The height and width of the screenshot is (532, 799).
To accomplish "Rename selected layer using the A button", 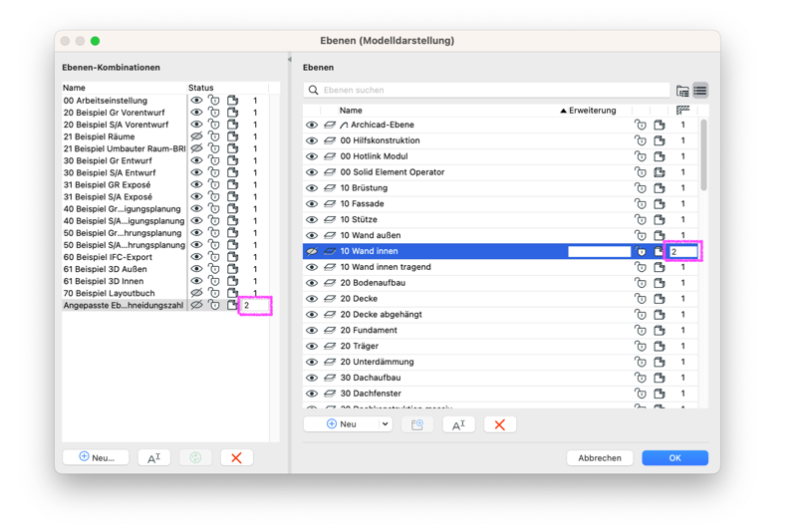I will 459,424.
